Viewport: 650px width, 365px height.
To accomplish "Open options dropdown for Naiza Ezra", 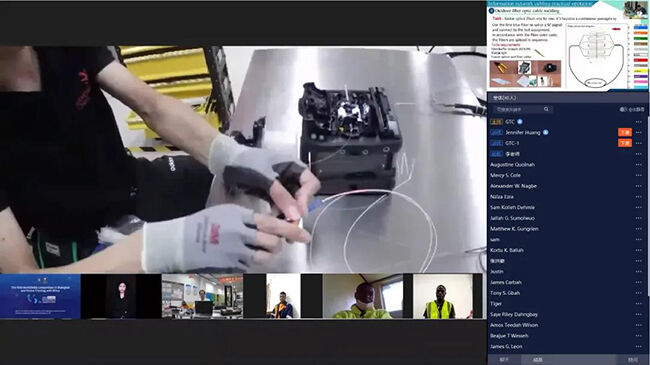I will [638, 197].
